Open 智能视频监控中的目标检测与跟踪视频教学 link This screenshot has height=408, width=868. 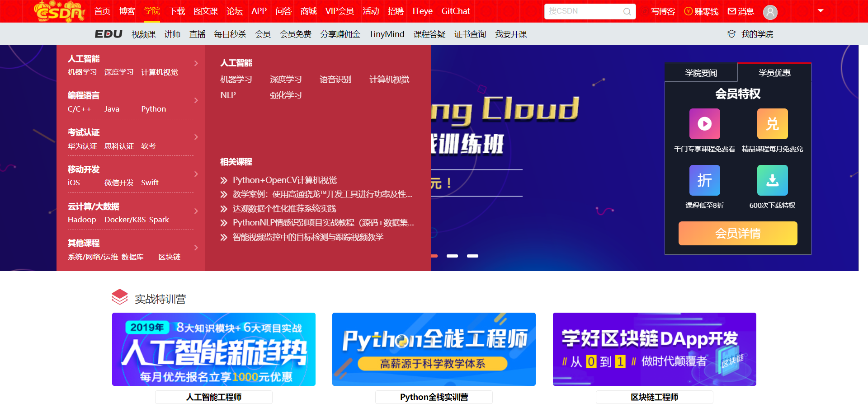[x=308, y=237]
